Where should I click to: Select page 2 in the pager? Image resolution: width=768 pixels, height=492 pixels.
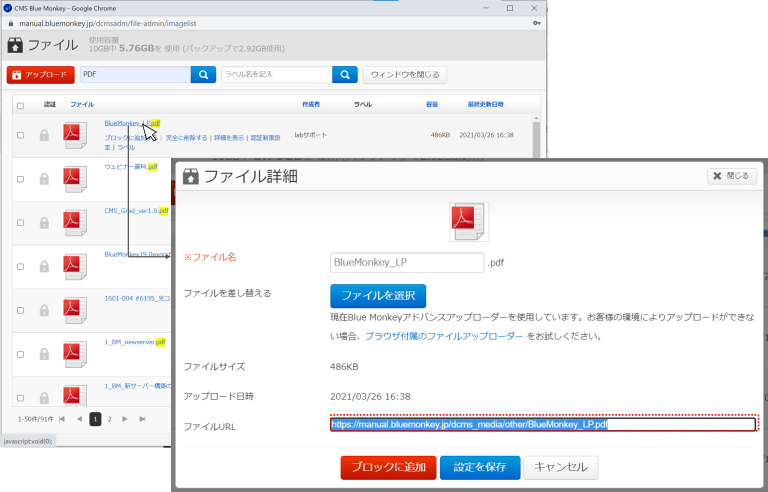pyautogui.click(x=110, y=419)
